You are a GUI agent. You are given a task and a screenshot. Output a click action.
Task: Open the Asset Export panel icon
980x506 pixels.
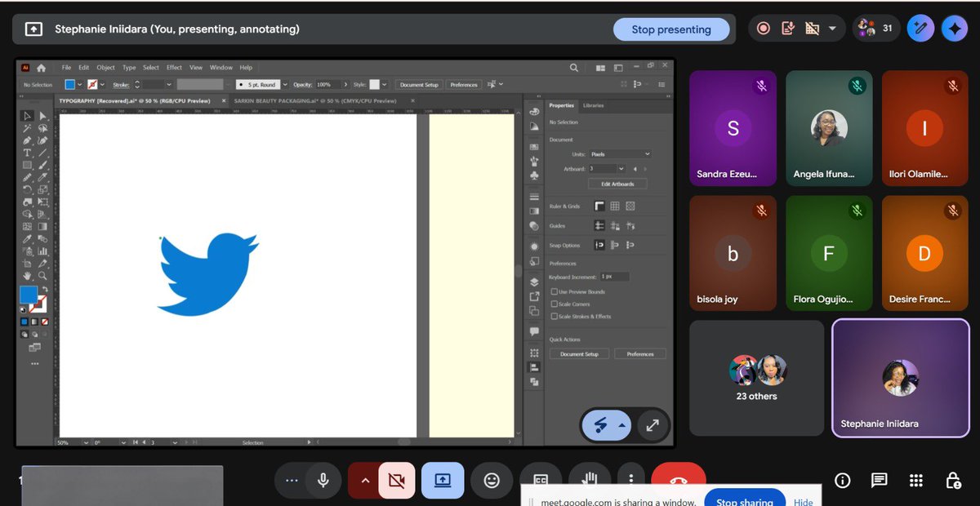click(534, 296)
